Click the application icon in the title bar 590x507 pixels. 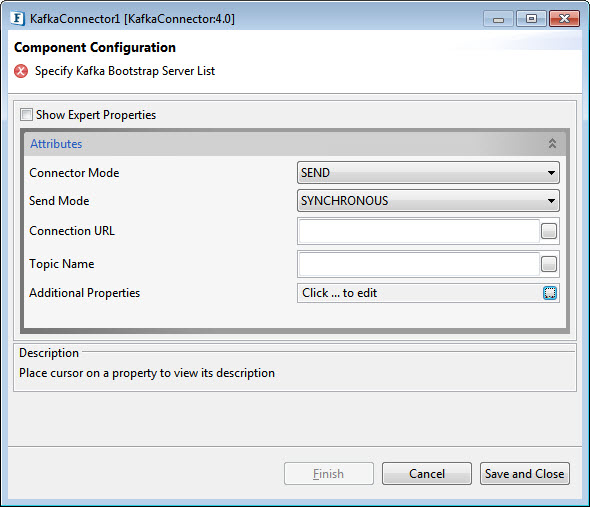click(x=18, y=18)
